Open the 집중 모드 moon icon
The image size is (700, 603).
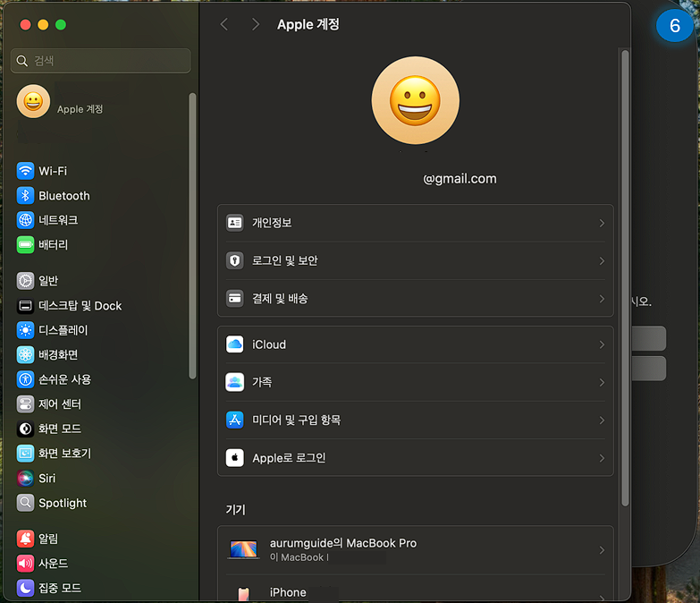[25, 588]
